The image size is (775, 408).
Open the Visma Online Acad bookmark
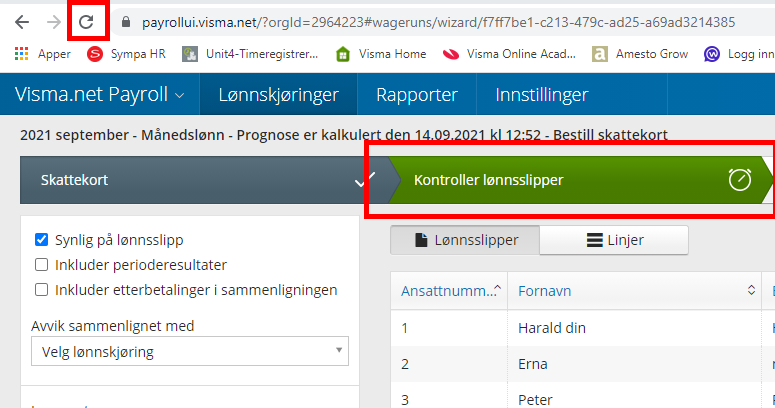click(509, 54)
